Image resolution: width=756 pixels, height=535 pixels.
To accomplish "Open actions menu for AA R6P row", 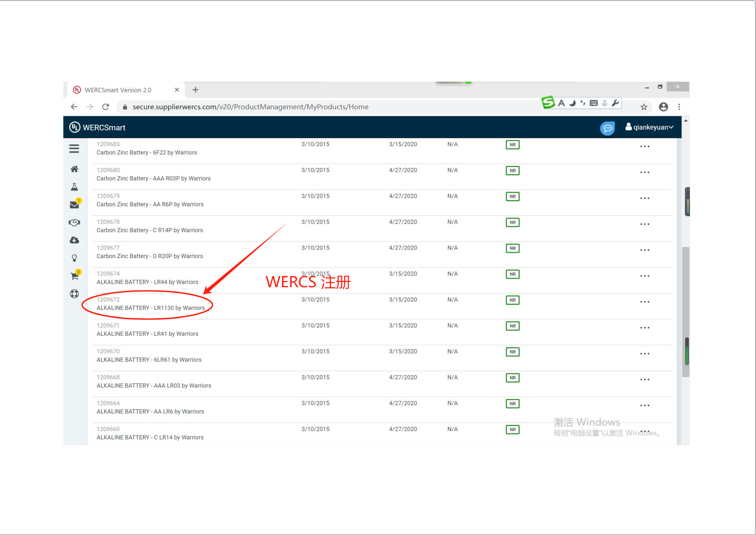I will [x=645, y=198].
